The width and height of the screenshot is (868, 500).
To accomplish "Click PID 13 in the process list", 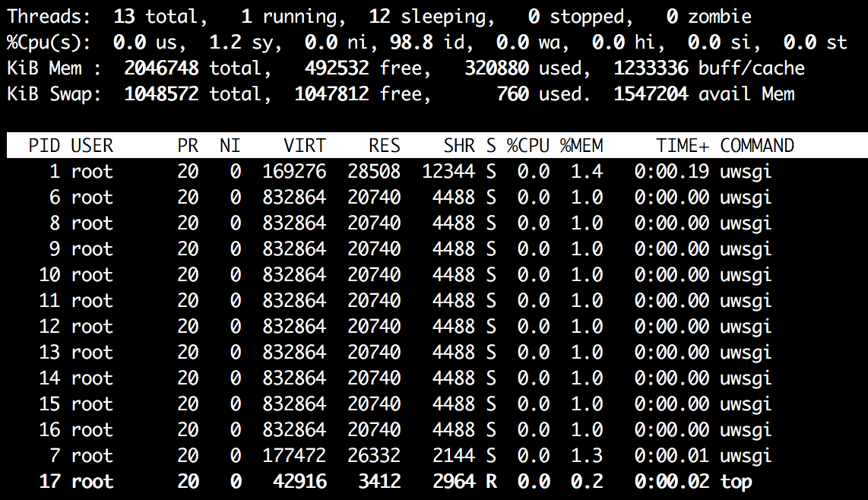I will 49,352.
